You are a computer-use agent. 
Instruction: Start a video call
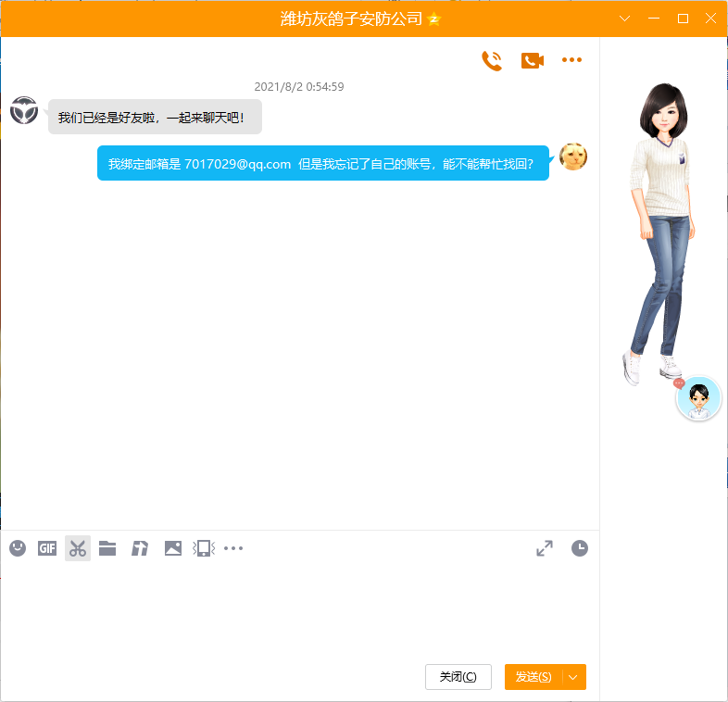532,60
